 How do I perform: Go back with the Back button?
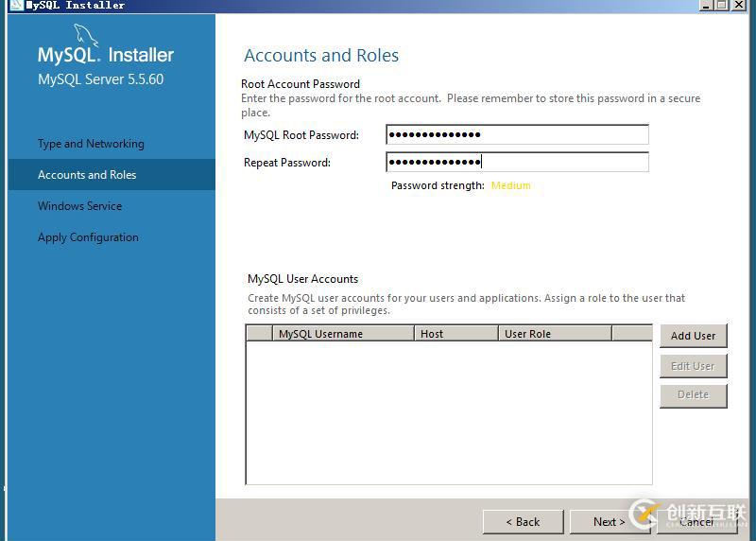[523, 522]
